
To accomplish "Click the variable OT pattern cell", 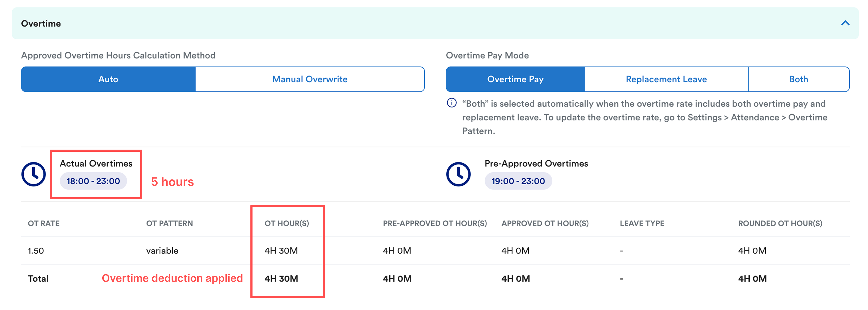I will pos(162,251).
